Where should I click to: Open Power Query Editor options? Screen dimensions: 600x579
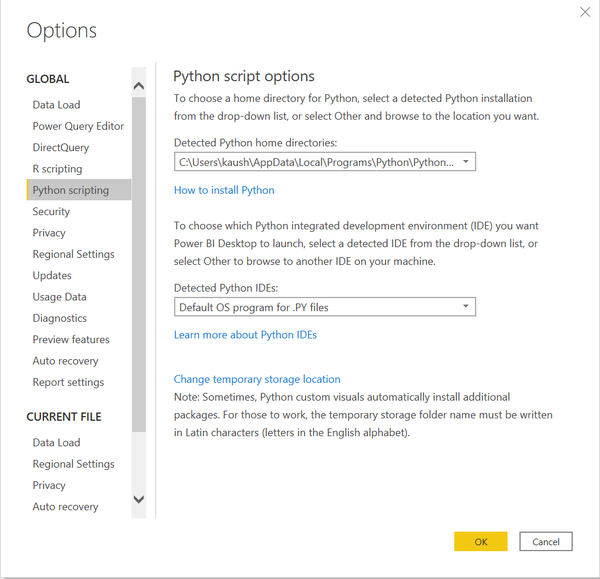click(78, 126)
